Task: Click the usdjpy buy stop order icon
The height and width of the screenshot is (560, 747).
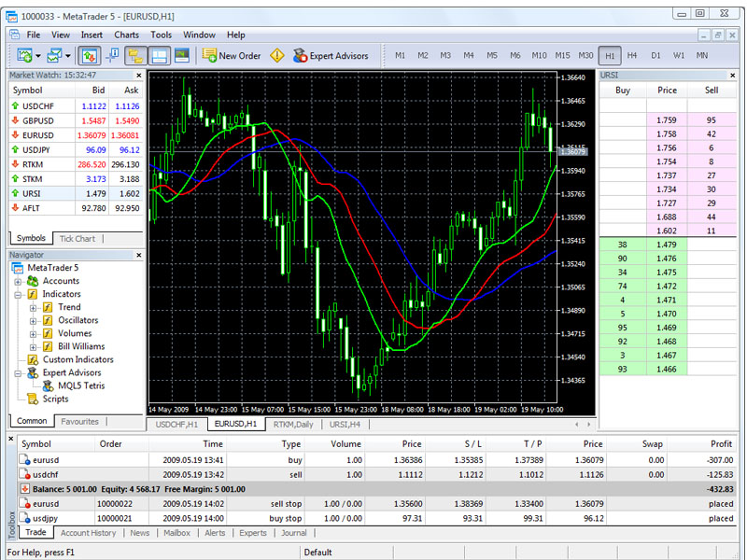Action: click(x=25, y=518)
